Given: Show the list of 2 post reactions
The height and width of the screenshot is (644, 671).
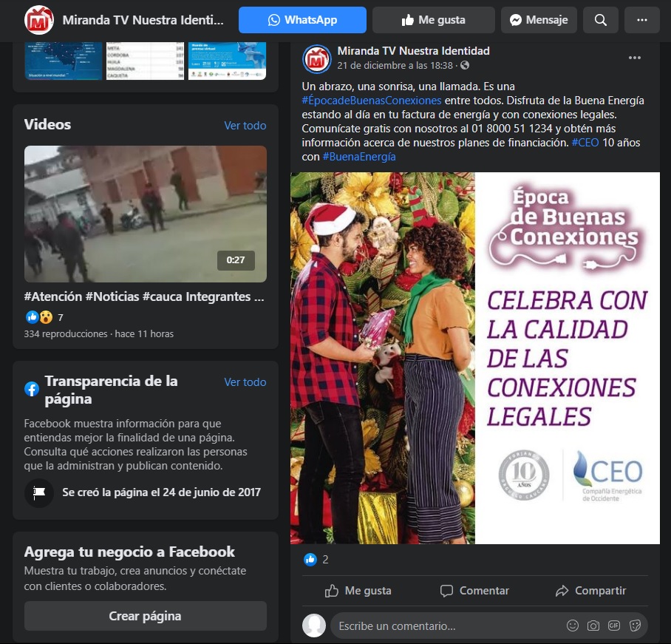Looking at the screenshot, I should click(x=326, y=560).
